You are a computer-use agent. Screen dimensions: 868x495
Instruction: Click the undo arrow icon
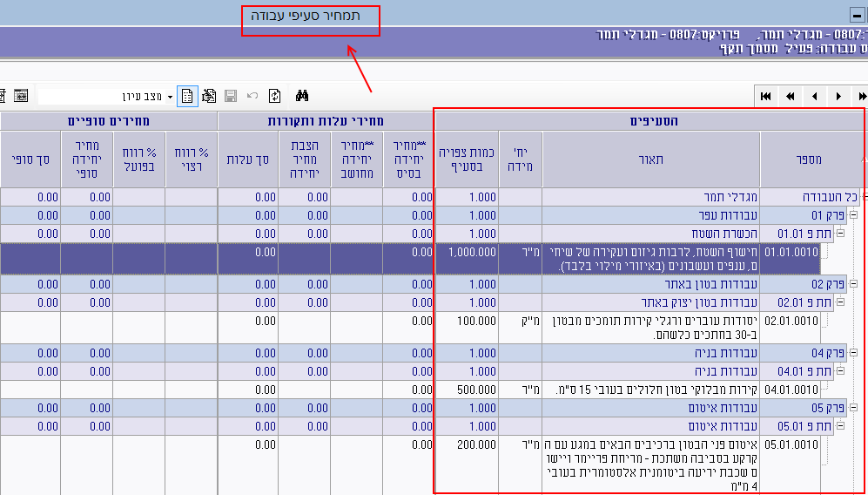coord(252,96)
